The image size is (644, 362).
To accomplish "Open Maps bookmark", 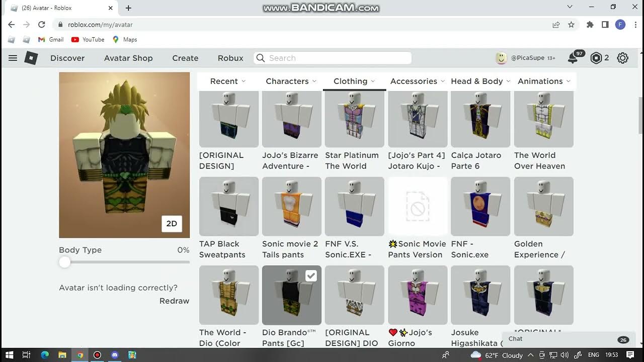I will pos(125,40).
